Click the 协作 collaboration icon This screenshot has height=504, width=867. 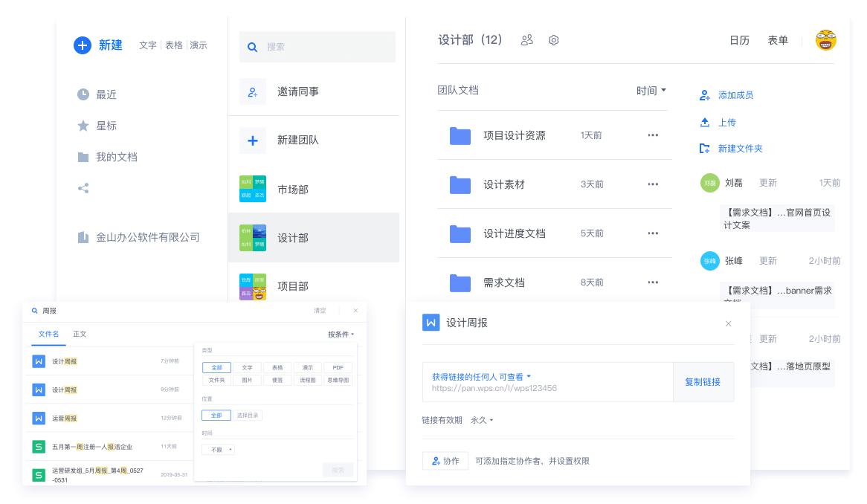pos(436,462)
